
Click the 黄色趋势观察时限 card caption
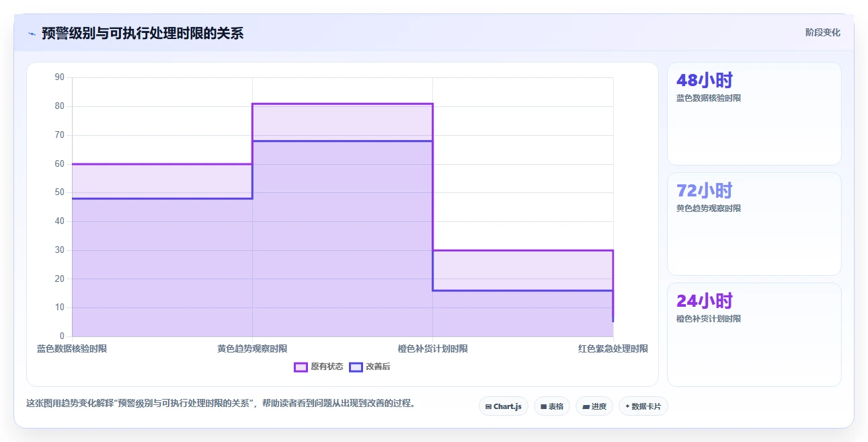click(709, 209)
